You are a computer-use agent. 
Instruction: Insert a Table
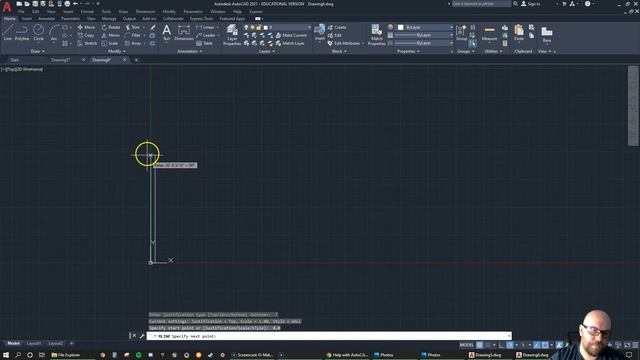tap(204, 43)
